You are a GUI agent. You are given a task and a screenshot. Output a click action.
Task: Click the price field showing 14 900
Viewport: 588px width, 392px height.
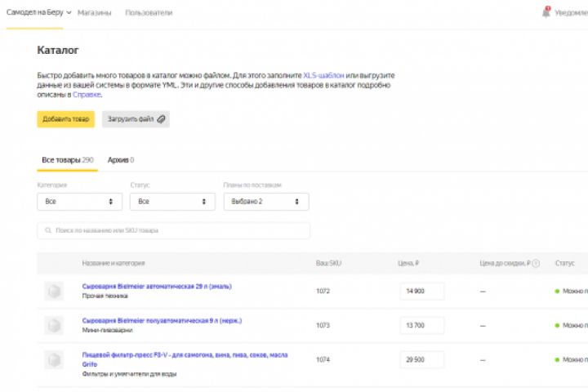(421, 292)
